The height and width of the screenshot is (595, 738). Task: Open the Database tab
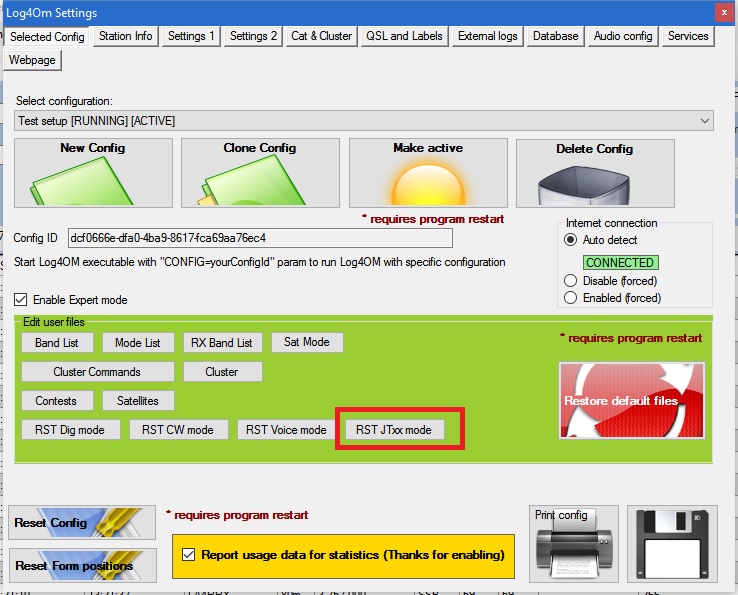point(555,36)
